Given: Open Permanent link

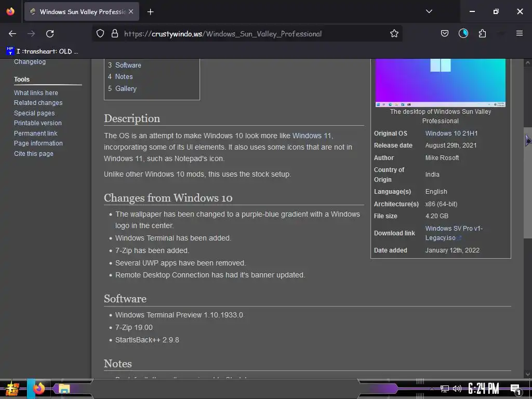Looking at the screenshot, I should click(36, 134).
